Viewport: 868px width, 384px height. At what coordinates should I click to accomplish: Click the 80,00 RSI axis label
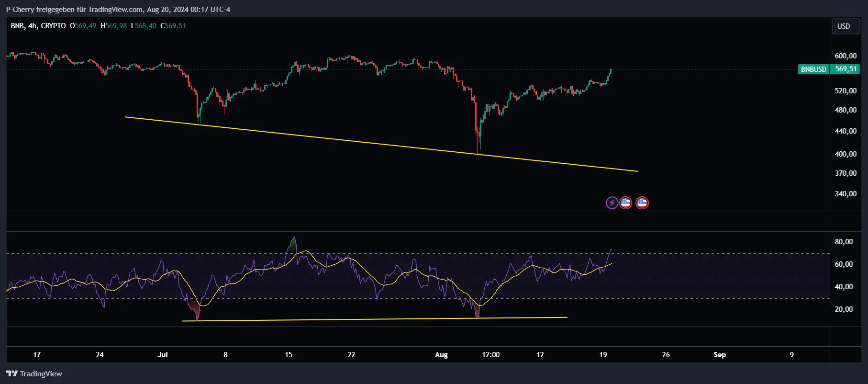[x=844, y=242]
